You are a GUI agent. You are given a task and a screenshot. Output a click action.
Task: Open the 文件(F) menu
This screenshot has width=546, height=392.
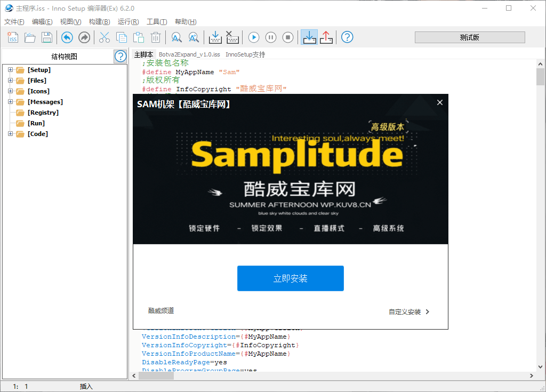coord(14,22)
